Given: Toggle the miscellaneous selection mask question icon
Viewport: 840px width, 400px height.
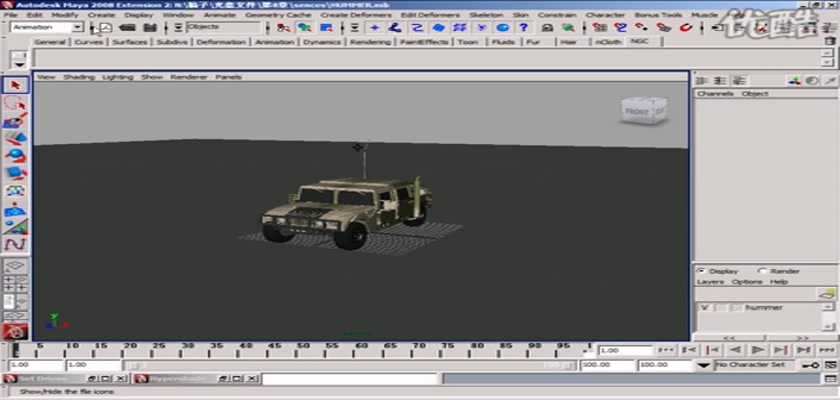Looking at the screenshot, I should click(x=524, y=27).
